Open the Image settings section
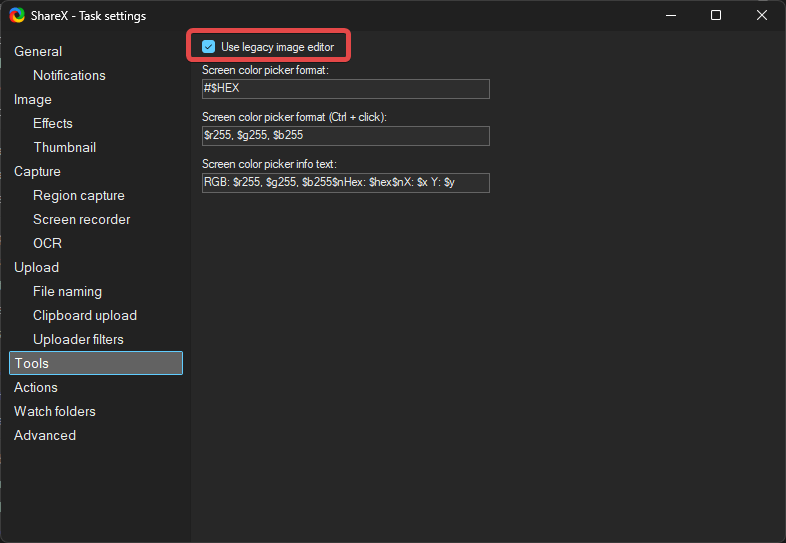The image size is (786, 543). click(x=33, y=99)
